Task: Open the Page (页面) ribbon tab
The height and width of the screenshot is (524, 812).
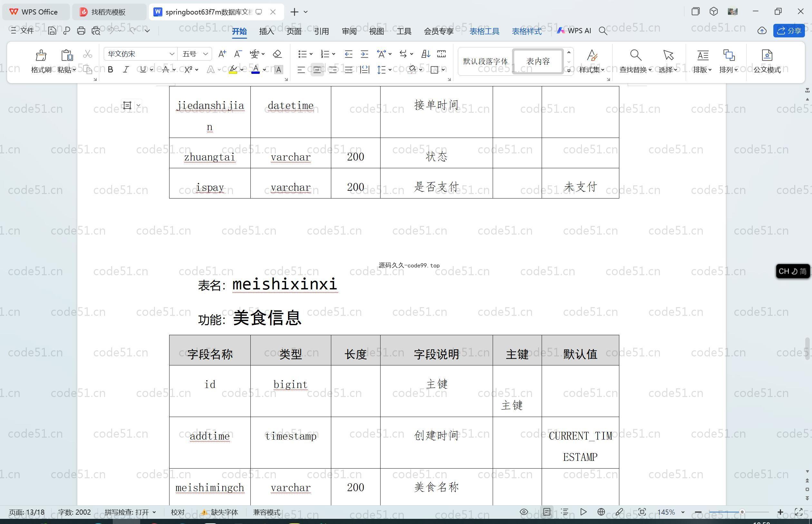Action: click(x=294, y=31)
